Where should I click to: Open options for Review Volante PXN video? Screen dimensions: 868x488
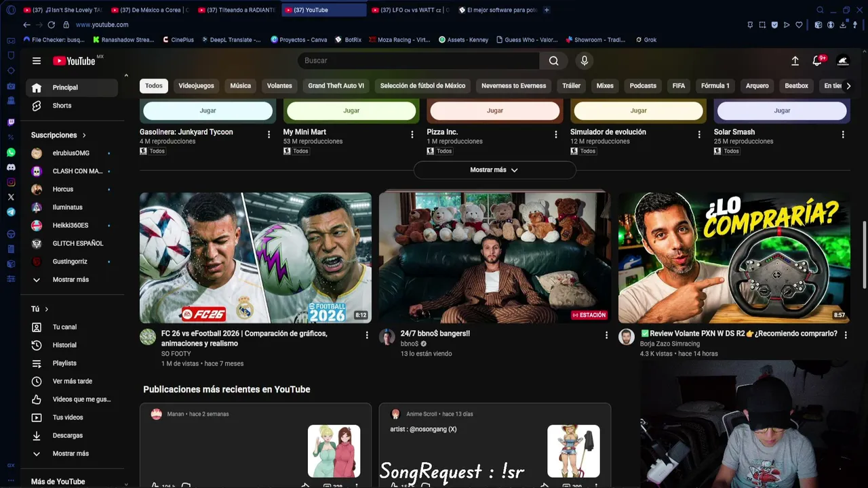[846, 335]
